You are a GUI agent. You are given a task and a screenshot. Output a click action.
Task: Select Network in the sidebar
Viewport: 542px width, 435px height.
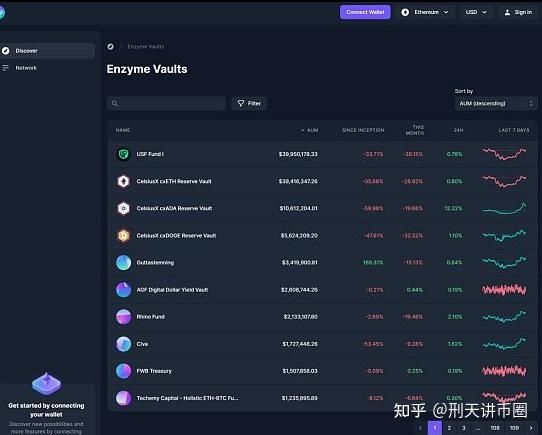(47, 68)
